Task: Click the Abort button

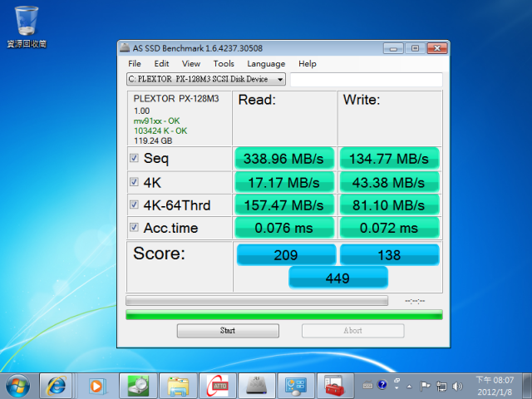Action: click(352, 331)
